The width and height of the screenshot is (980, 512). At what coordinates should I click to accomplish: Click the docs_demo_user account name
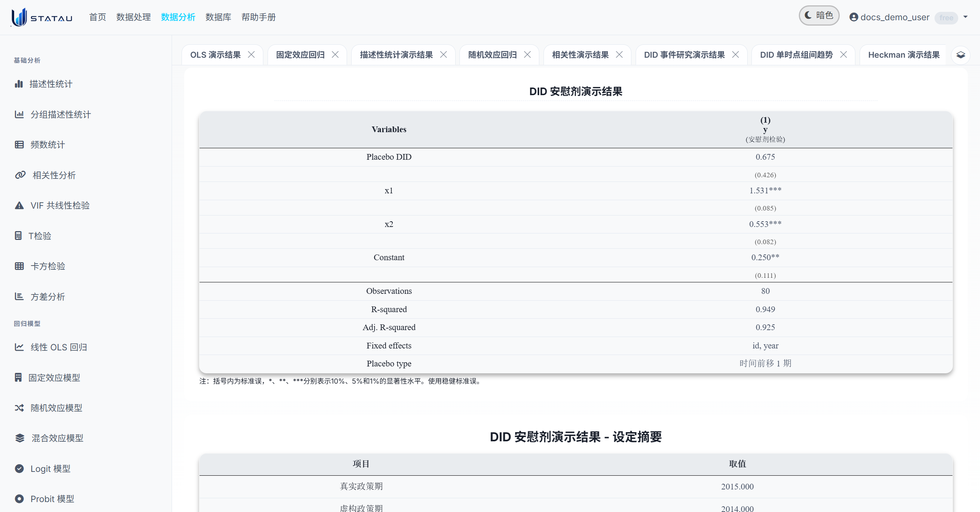pos(895,17)
